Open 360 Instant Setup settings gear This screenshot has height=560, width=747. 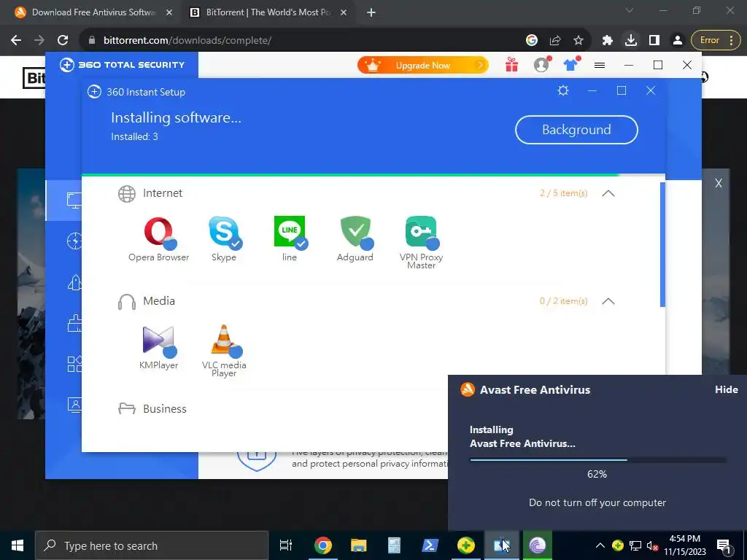(x=563, y=90)
